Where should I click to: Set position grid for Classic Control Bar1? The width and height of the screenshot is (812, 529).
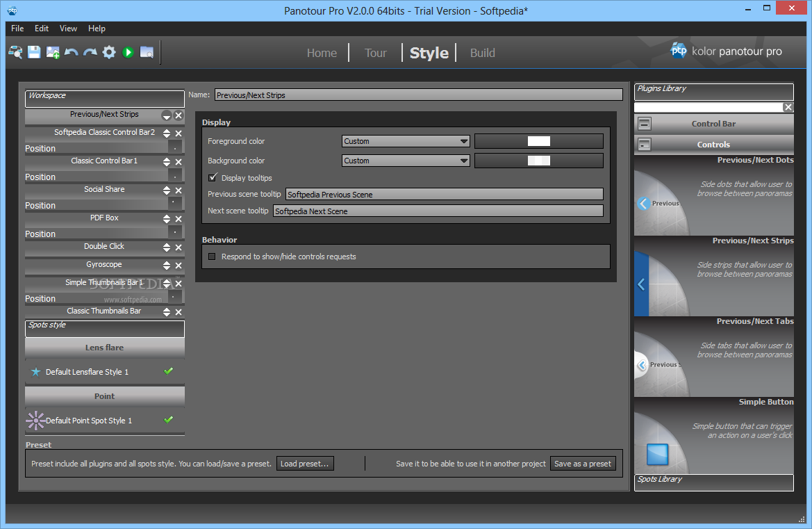point(175,177)
